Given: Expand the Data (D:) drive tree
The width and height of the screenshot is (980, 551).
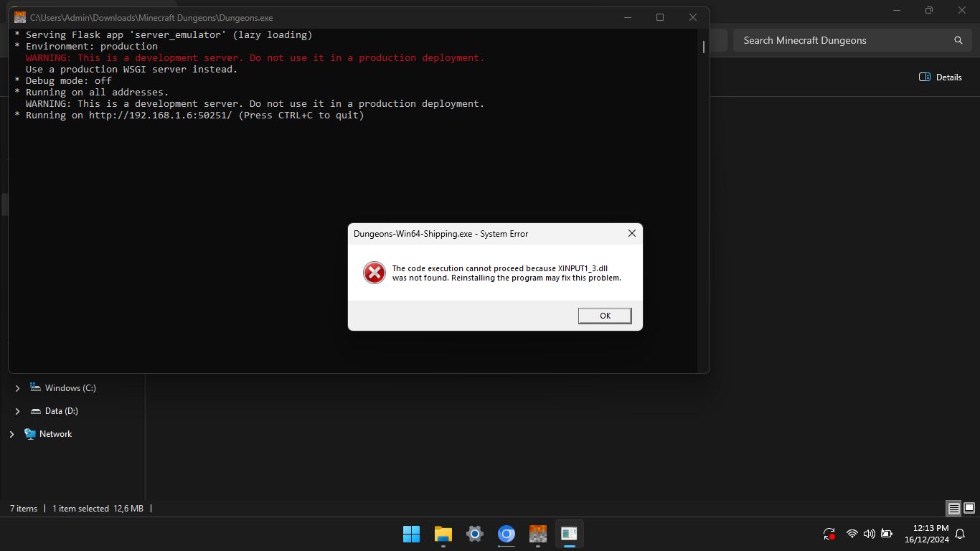Looking at the screenshot, I should click(x=18, y=411).
